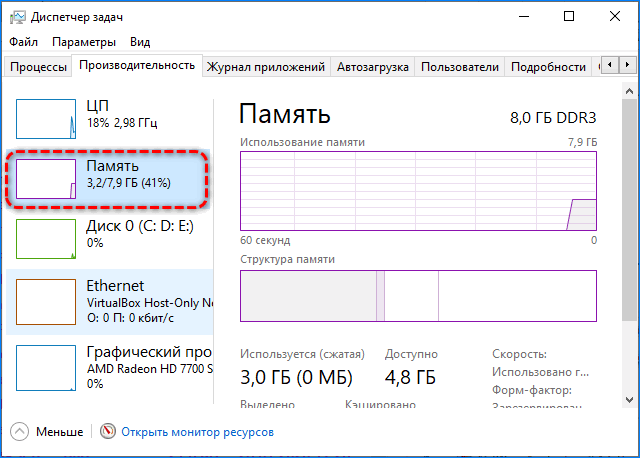This screenshot has height=458, width=640.
Task: Click the 4,8 ГБ available value
Action: point(410,377)
